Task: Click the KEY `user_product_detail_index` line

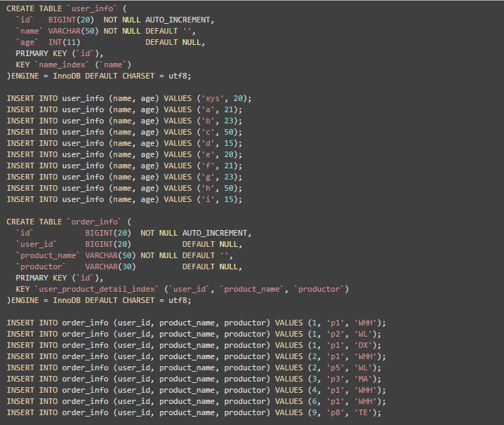Action: point(182,290)
